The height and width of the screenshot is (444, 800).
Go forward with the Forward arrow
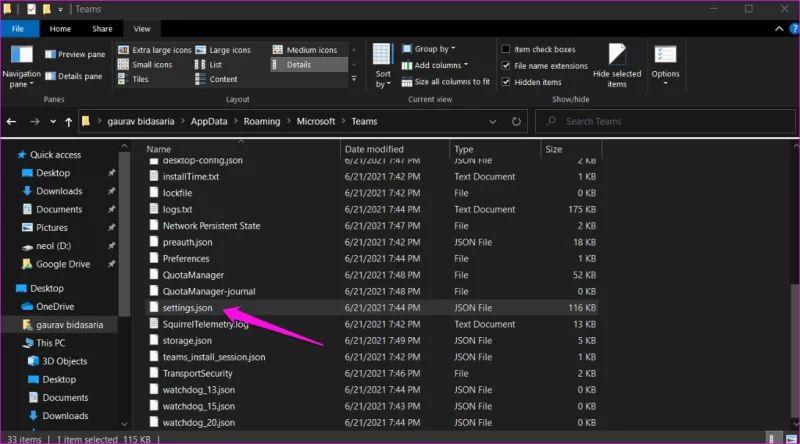(x=34, y=121)
